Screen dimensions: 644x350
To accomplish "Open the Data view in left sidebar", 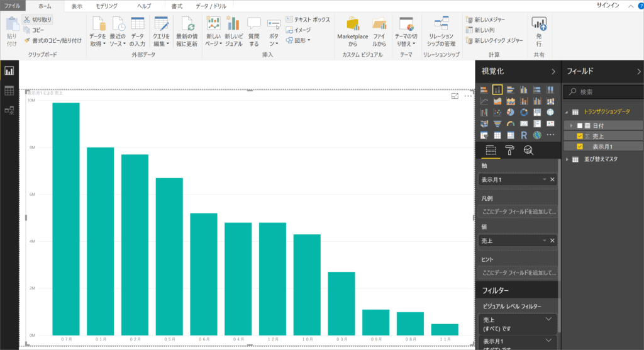I will tap(9, 91).
